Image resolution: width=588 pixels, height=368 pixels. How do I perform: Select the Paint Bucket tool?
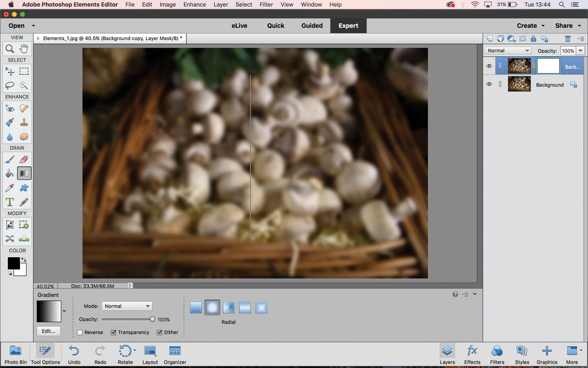pos(10,173)
